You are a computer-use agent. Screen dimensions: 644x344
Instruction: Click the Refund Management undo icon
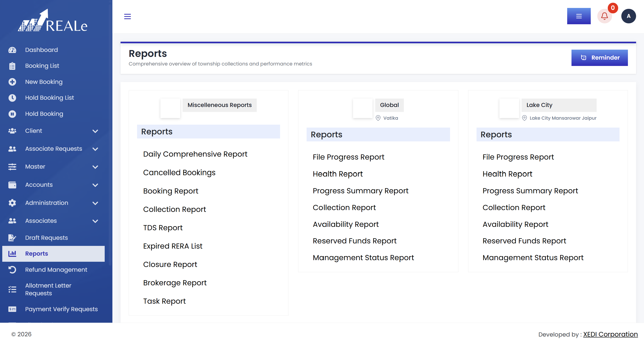12,270
